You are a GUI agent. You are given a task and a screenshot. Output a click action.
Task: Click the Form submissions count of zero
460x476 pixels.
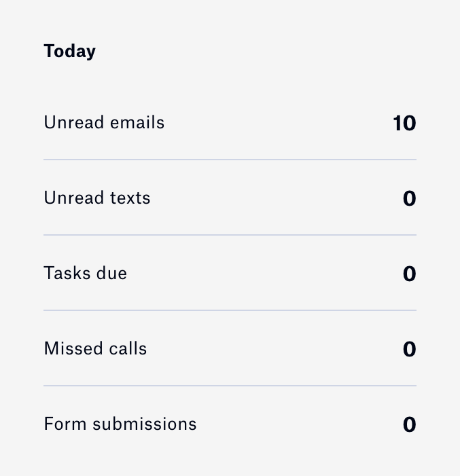(409, 425)
